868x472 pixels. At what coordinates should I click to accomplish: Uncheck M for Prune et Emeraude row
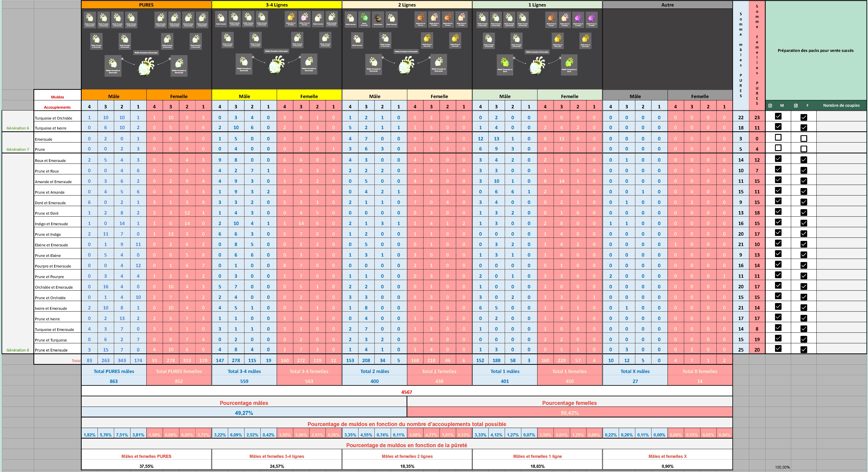point(778,348)
